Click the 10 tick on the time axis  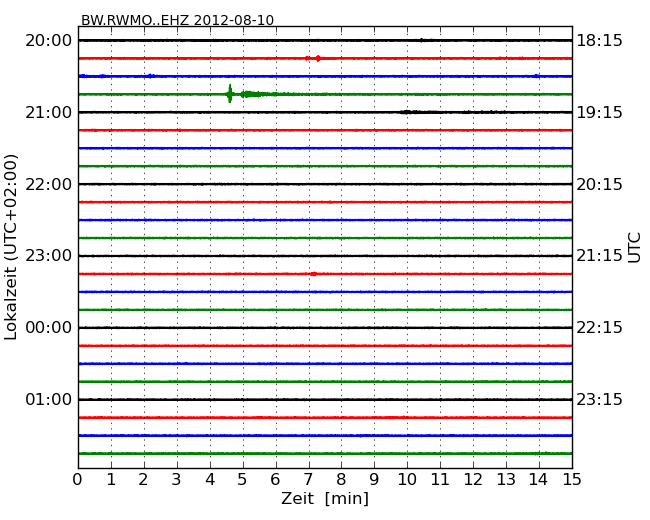click(x=407, y=479)
